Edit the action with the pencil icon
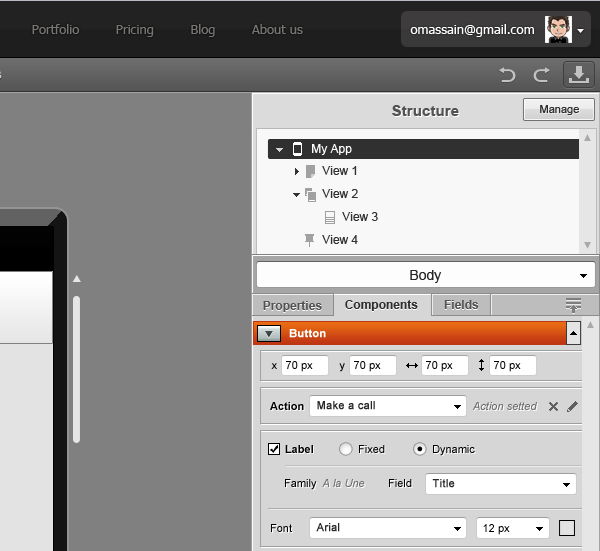The height and width of the screenshot is (551, 600). pos(572,406)
